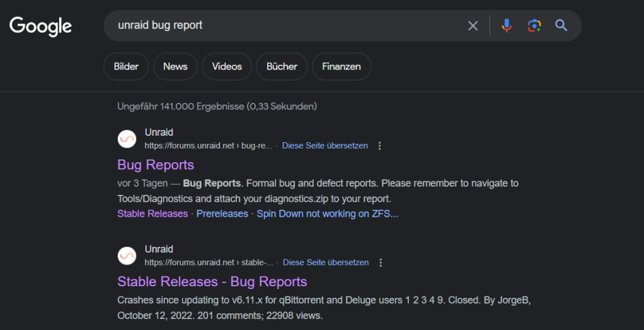Click Diese Seite übersetzen for first result
644x330 pixels.
pyautogui.click(x=325, y=146)
